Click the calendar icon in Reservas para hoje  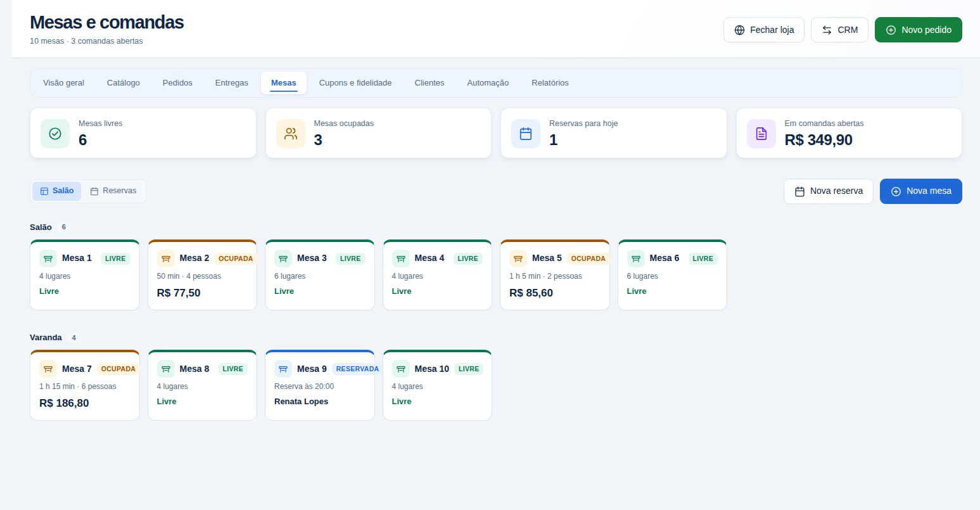[526, 134]
